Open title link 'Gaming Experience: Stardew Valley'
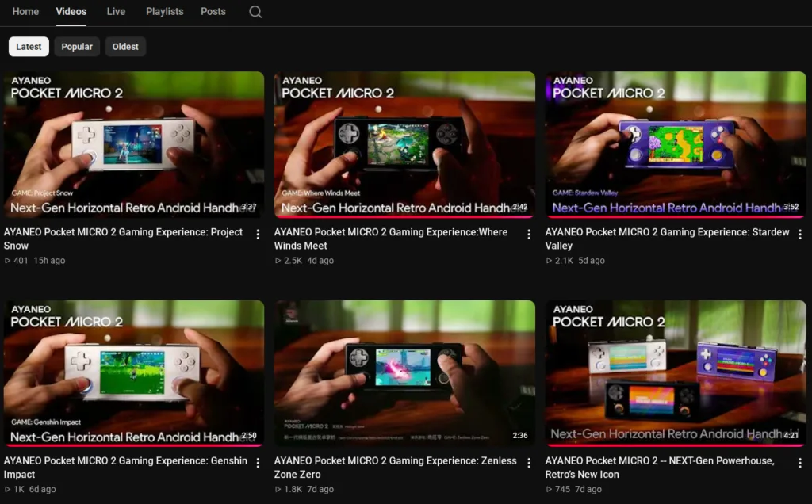The image size is (812, 504). (x=667, y=239)
